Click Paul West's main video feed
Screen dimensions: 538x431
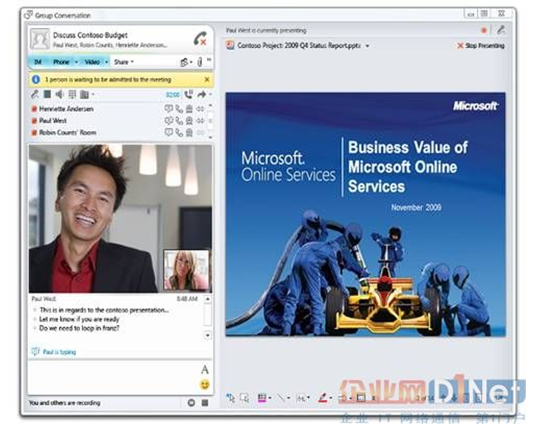(120, 219)
